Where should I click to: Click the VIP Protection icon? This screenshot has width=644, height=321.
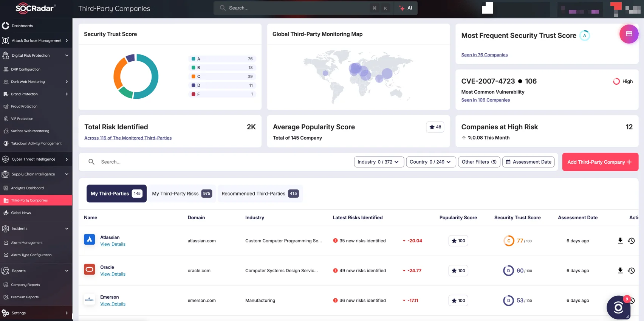tap(6, 119)
